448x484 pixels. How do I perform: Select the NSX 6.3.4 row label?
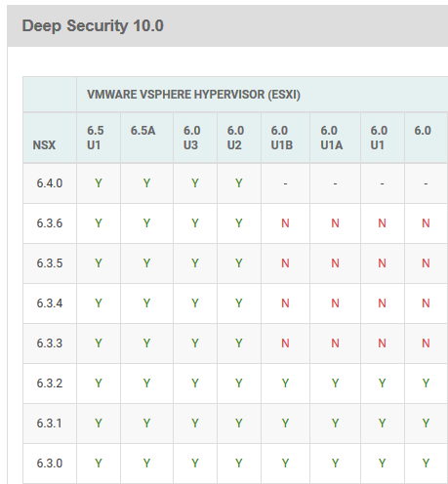coord(50,303)
